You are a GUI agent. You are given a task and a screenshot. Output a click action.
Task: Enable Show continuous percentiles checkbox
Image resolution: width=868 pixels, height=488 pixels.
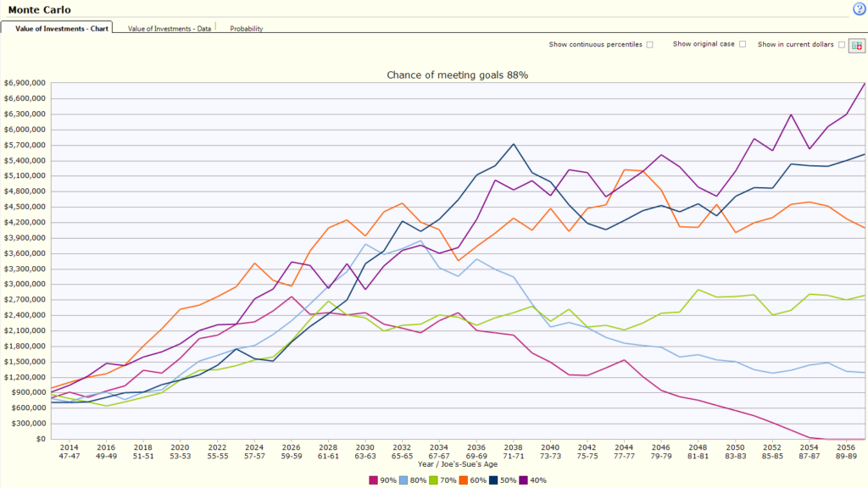(650, 45)
